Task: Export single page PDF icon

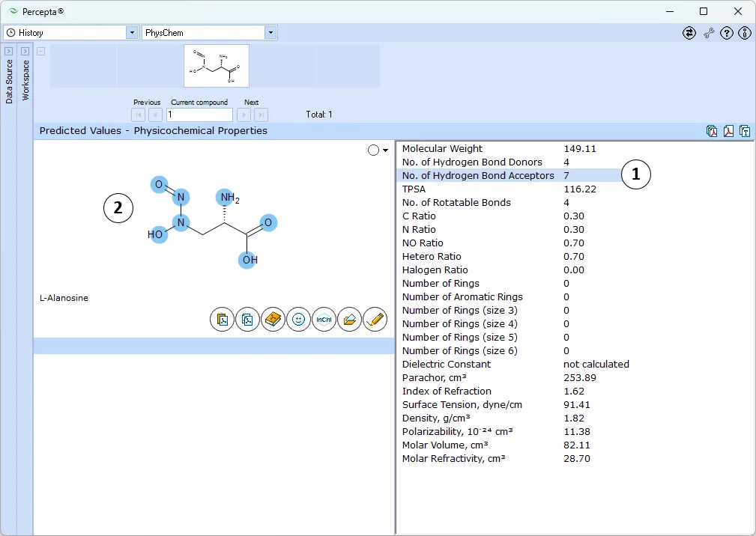Action: point(728,131)
